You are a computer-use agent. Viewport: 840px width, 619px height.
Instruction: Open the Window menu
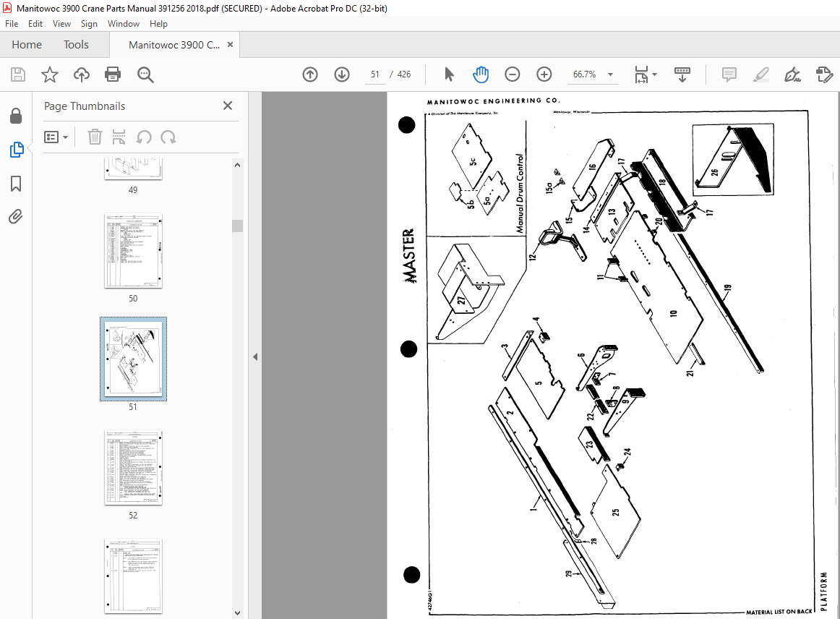(123, 24)
